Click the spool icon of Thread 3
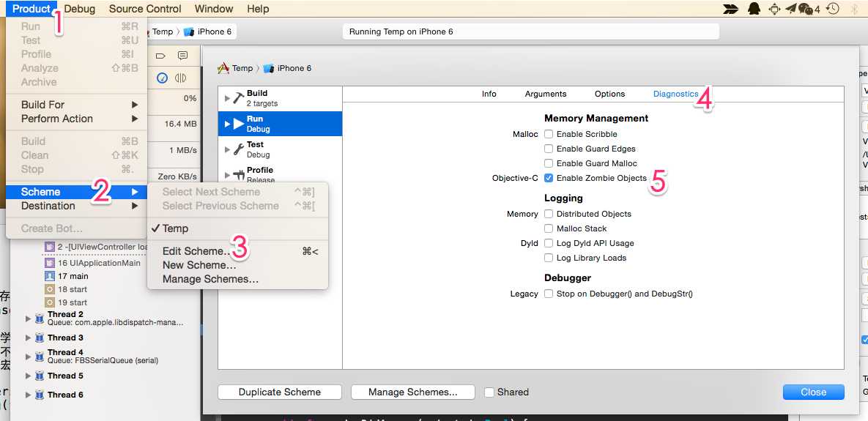 [40, 338]
